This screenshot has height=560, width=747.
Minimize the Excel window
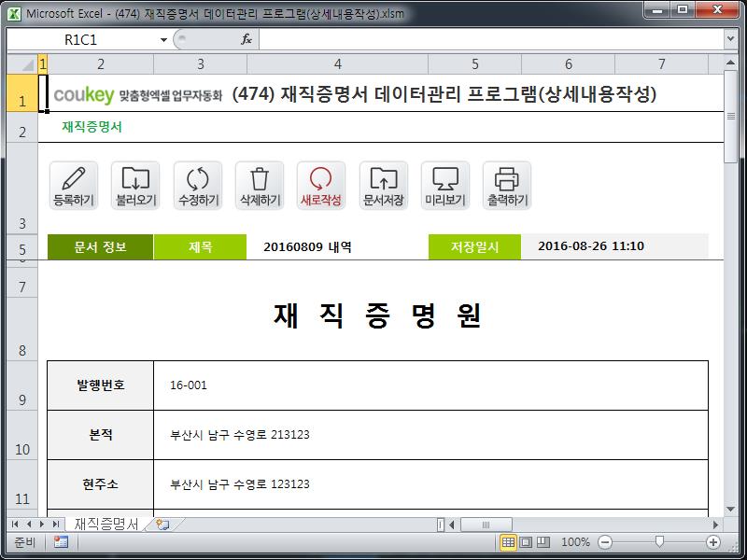[657, 9]
